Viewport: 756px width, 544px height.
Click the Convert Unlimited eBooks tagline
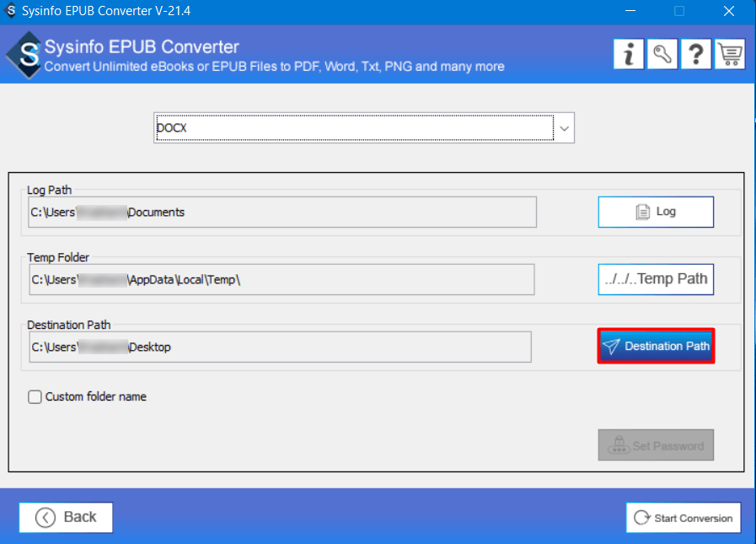point(275,67)
